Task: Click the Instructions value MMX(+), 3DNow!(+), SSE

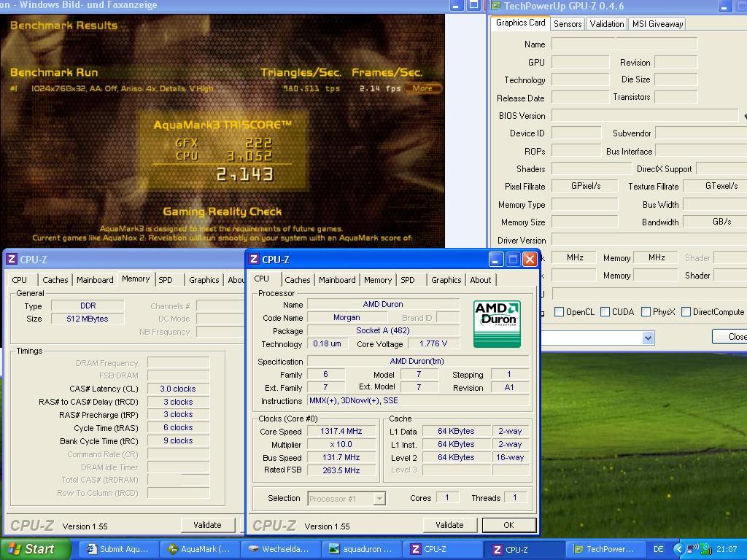Action: (418, 401)
